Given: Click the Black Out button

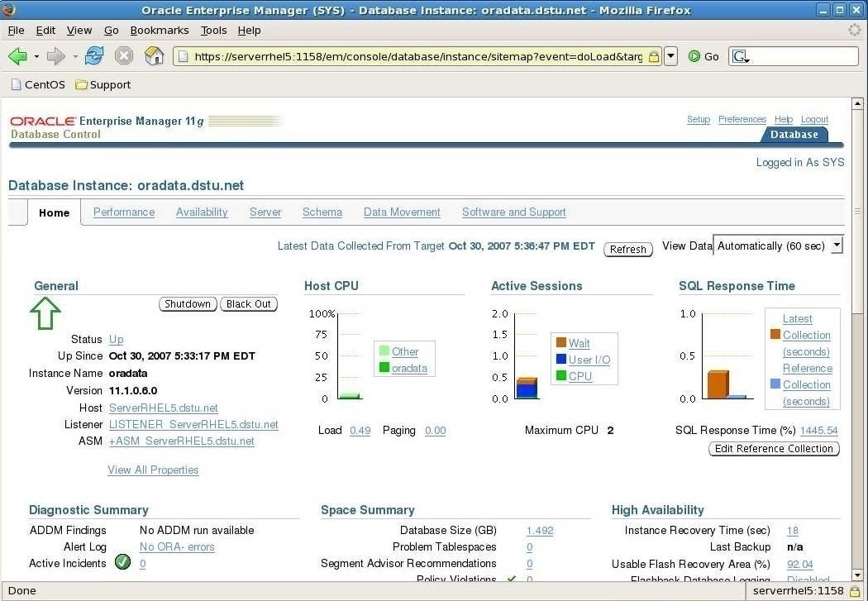Looking at the screenshot, I should point(249,304).
